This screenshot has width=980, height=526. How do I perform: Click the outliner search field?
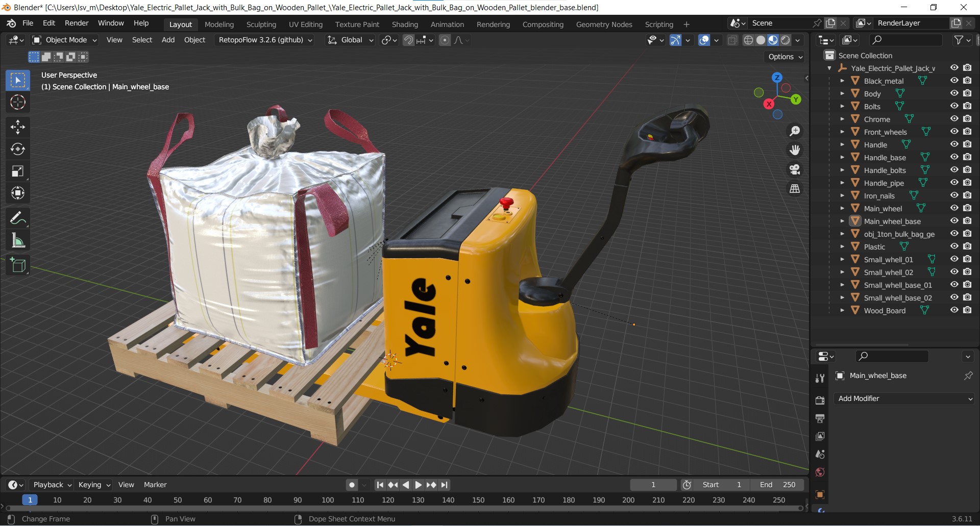click(x=905, y=40)
